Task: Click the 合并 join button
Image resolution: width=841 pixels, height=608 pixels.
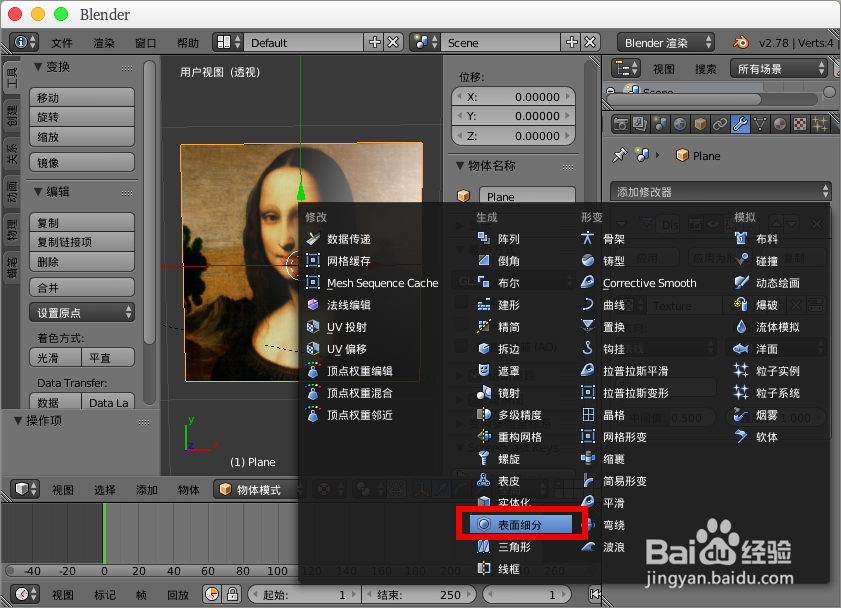Action: (82, 287)
